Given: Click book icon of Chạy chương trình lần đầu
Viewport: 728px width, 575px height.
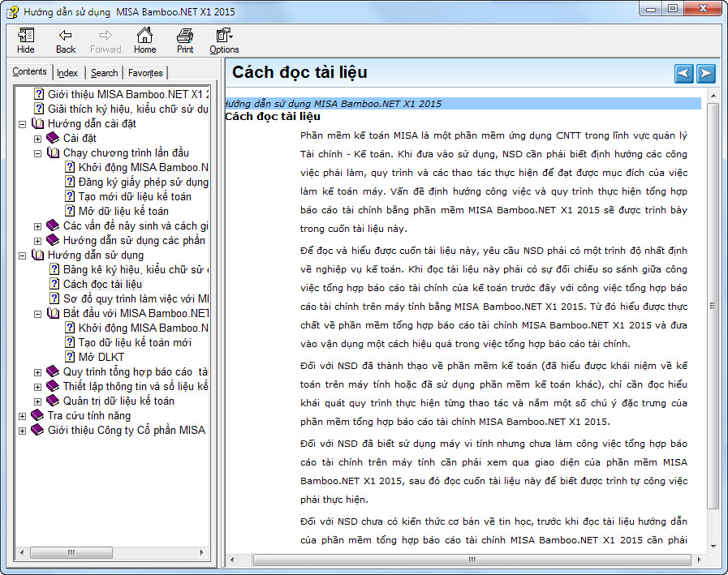Looking at the screenshot, I should point(53,152).
